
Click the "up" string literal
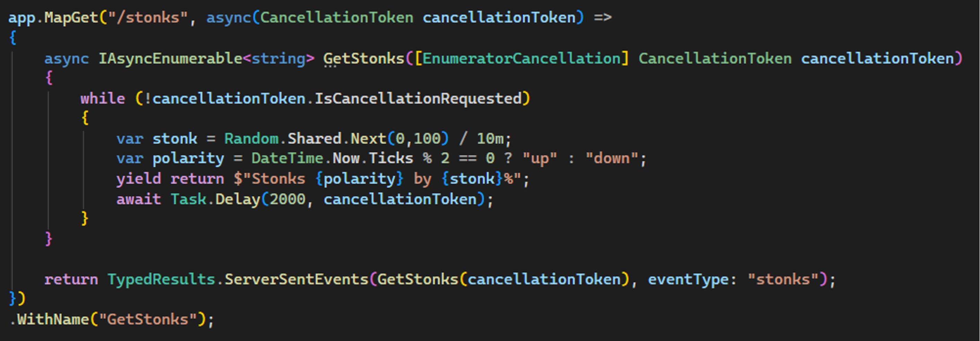coord(540,158)
